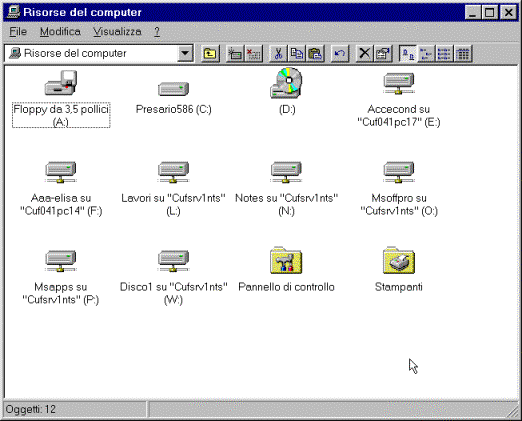The height and width of the screenshot is (421, 522).
Task: Switch to Details view
Action: pyautogui.click(x=463, y=53)
